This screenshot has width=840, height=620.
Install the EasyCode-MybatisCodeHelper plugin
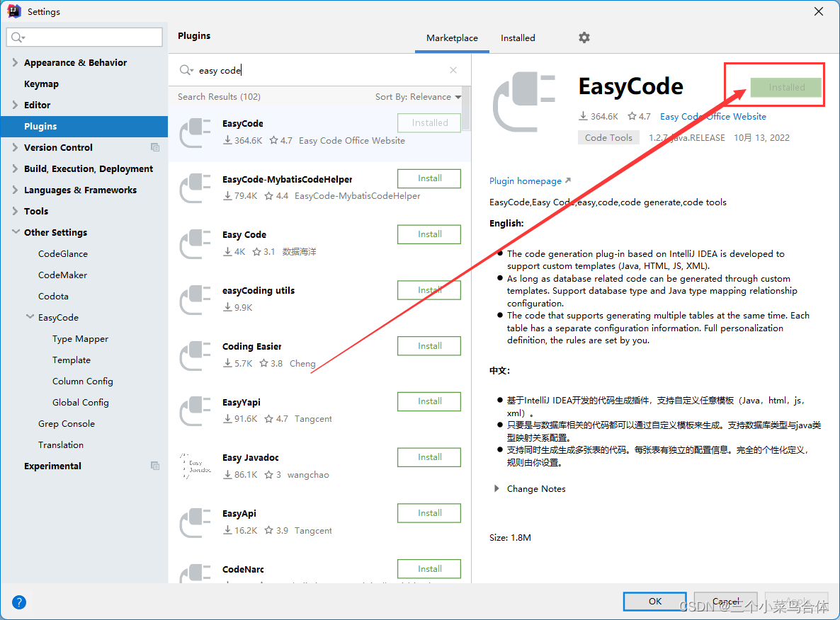coord(429,178)
